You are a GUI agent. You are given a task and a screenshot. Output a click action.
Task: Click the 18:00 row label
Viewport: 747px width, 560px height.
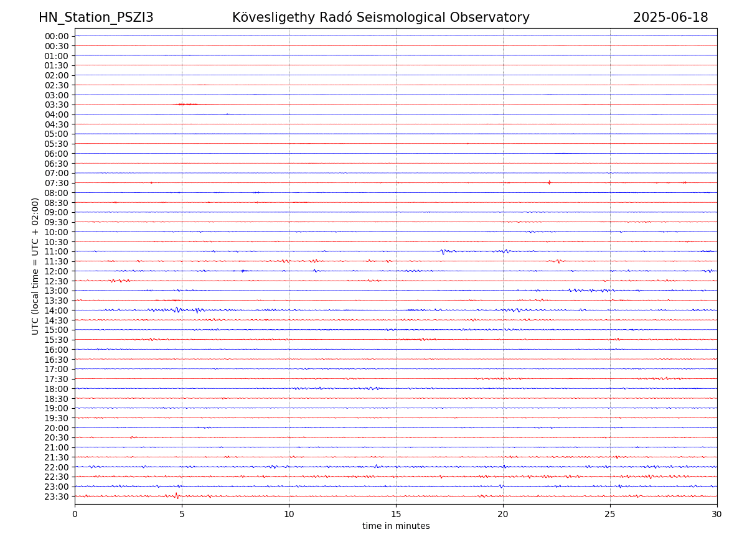pyautogui.click(x=56, y=389)
